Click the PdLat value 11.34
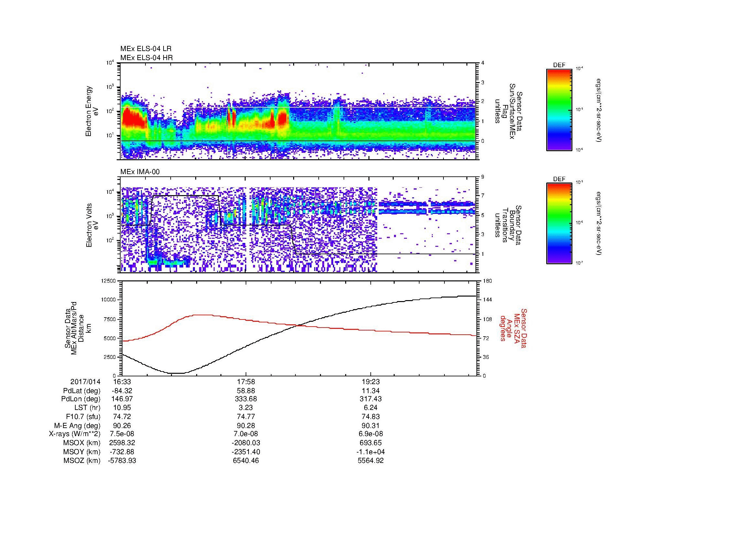 [x=371, y=391]
